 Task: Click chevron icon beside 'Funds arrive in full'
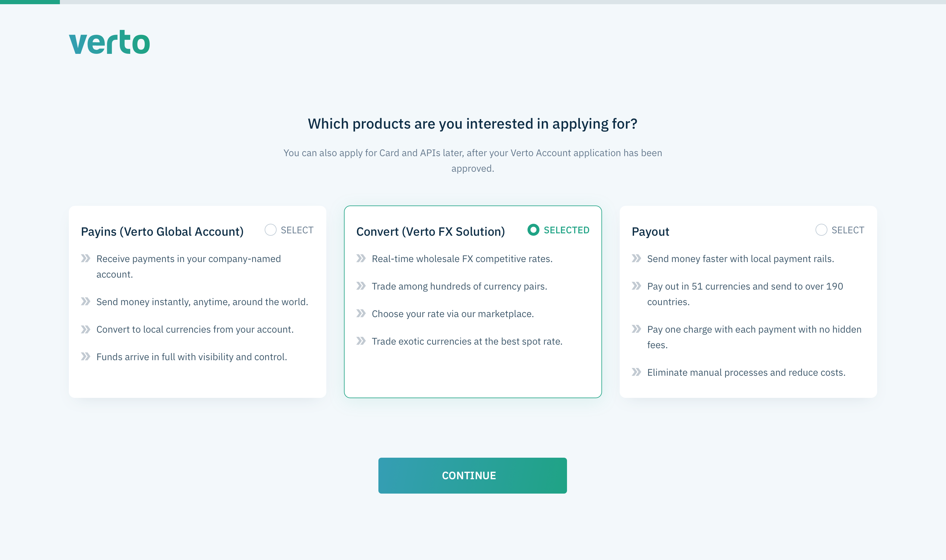coord(86,357)
